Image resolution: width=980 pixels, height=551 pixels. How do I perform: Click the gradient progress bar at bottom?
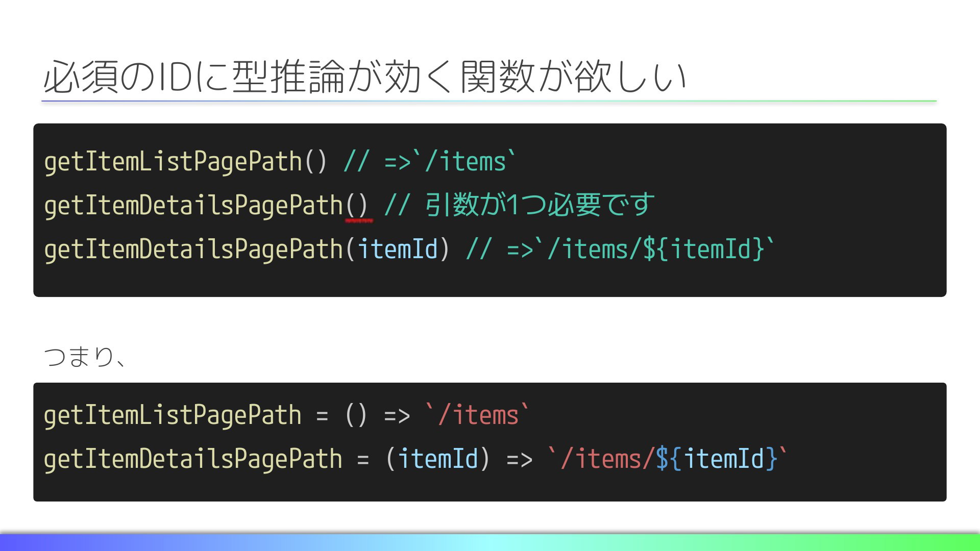click(x=490, y=542)
